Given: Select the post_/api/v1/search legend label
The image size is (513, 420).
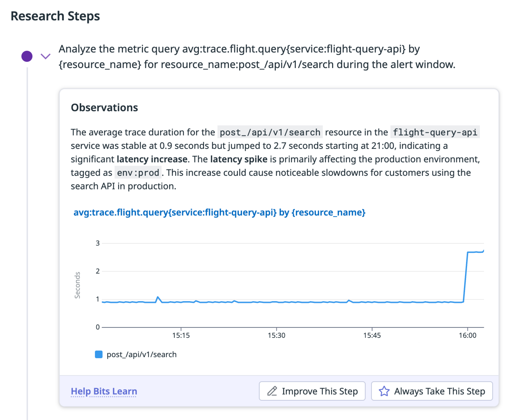Looking at the screenshot, I should point(141,354).
